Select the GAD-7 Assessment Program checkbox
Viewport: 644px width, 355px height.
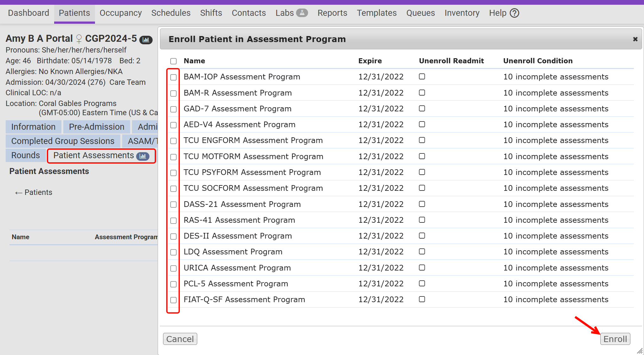point(174,109)
